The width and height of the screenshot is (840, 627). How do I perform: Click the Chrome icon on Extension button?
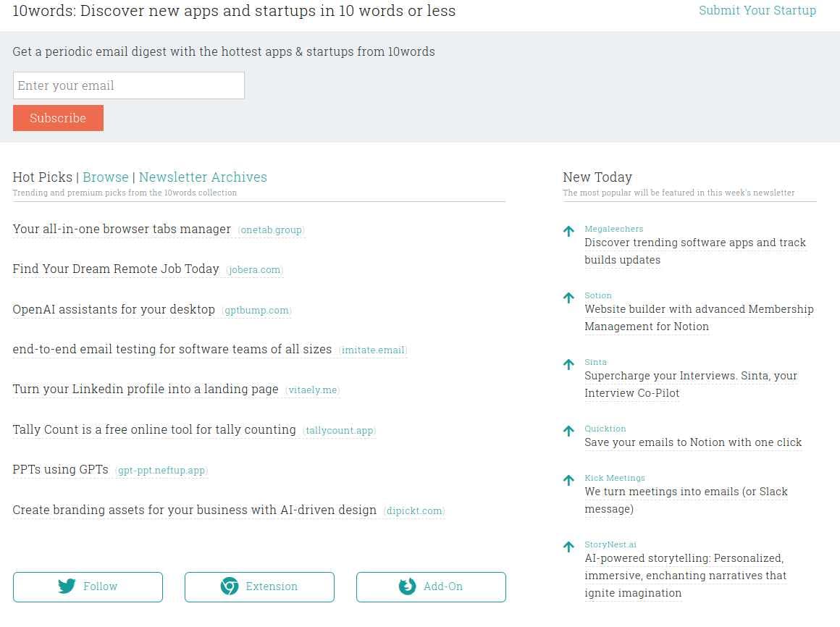[x=230, y=586]
